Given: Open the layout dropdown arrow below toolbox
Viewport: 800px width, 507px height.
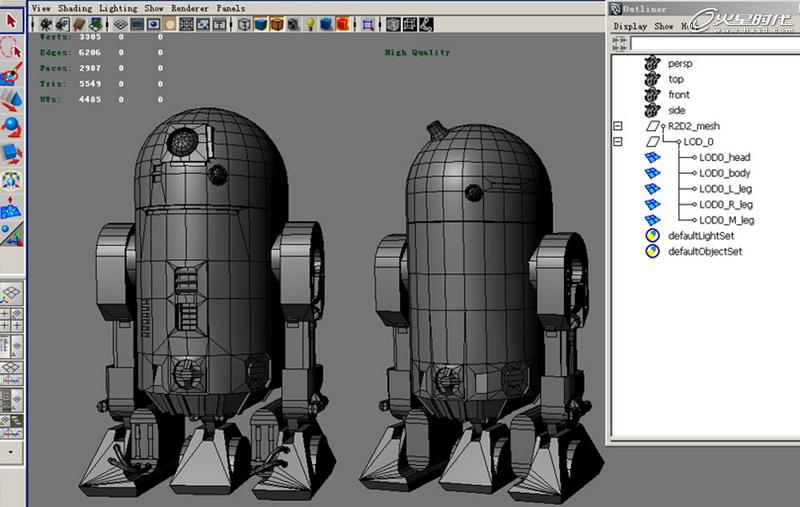Looking at the screenshot, I should tap(11, 451).
